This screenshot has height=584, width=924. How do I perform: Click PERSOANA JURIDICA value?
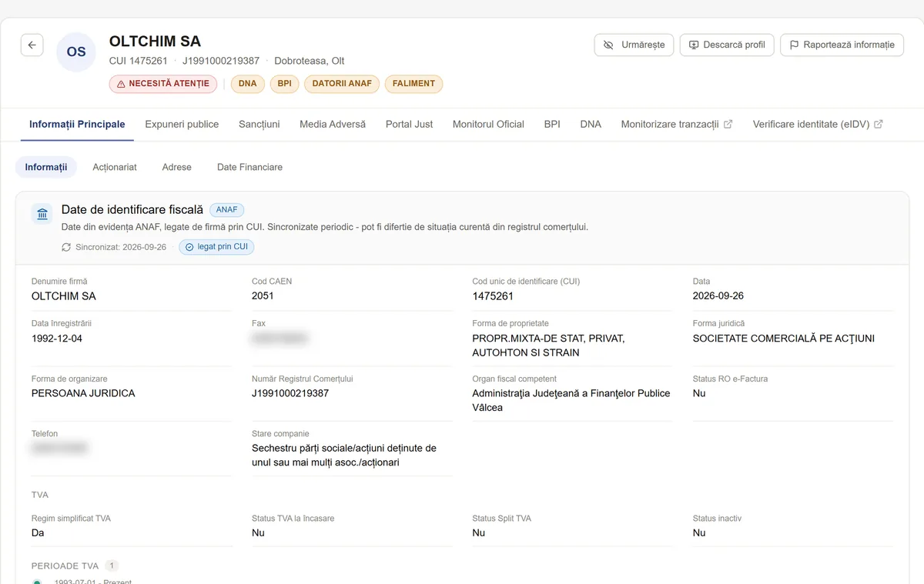tap(83, 393)
